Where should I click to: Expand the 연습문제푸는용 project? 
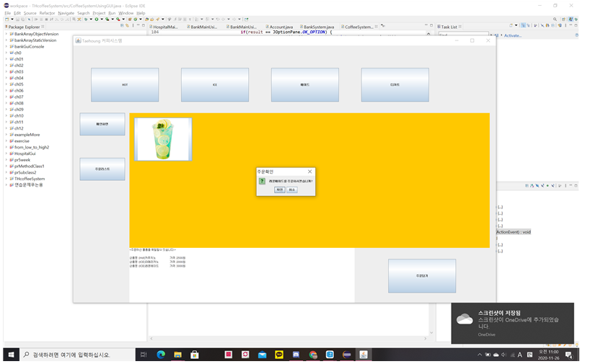point(6,185)
